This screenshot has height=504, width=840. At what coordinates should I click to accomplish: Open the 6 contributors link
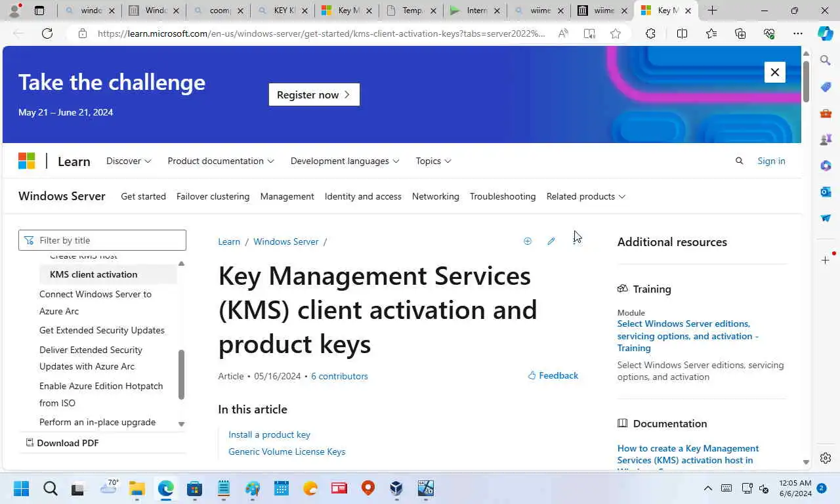tap(339, 376)
